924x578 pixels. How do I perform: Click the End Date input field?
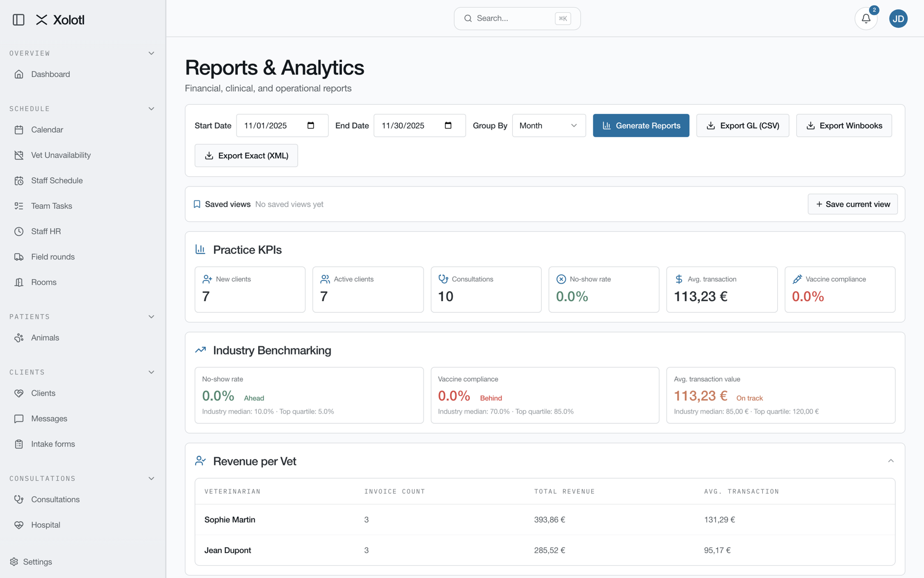coord(420,125)
